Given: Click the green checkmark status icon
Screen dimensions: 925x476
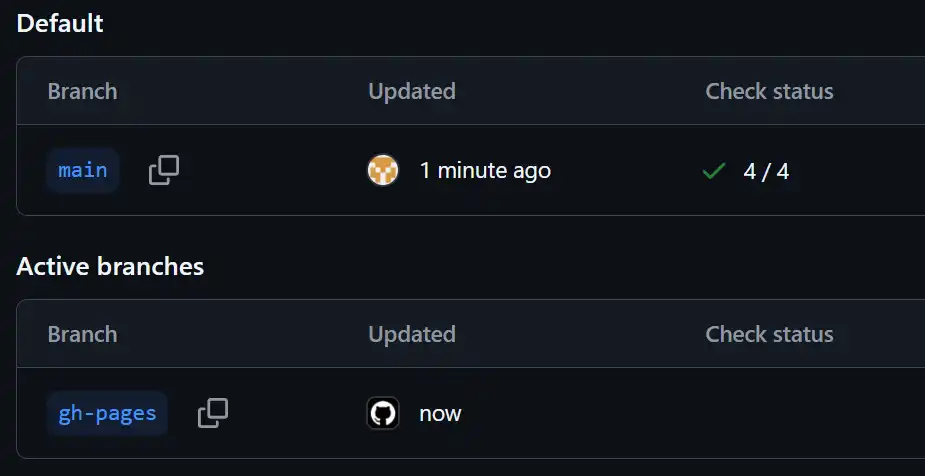Looking at the screenshot, I should pos(714,171).
